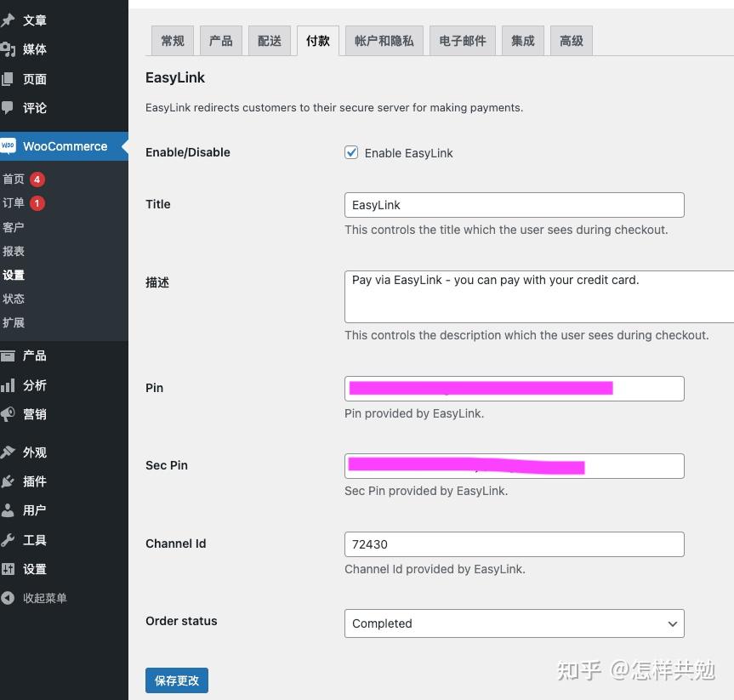Open the 订单 (Orders) link with notification badge
This screenshot has height=700, width=734.
coord(17,203)
